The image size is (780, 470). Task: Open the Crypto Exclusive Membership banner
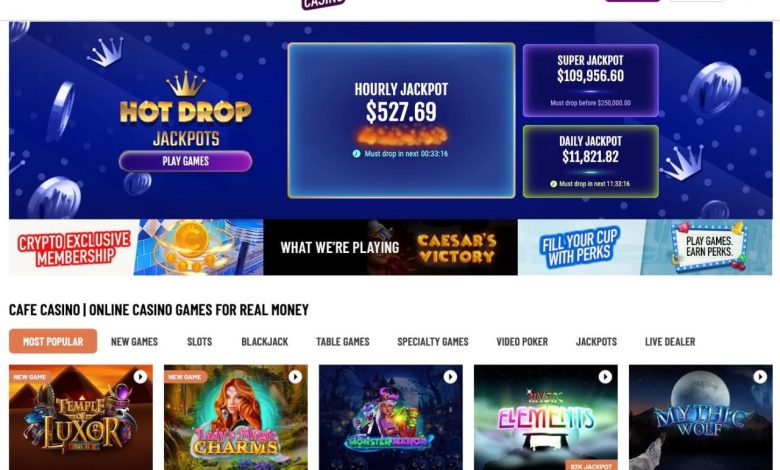[136, 247]
